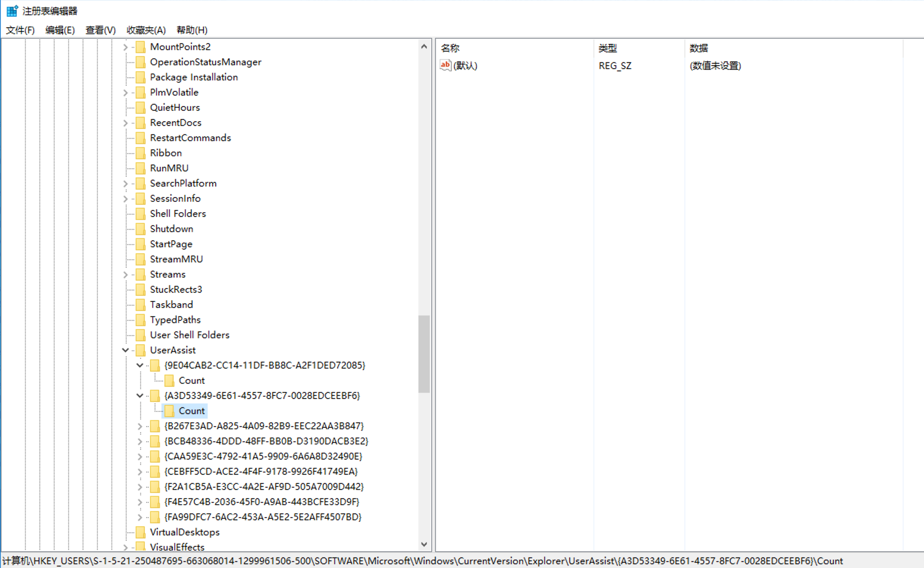This screenshot has height=568, width=924.
Task: Click the folder icon of selected Count key
Action: pos(169,411)
